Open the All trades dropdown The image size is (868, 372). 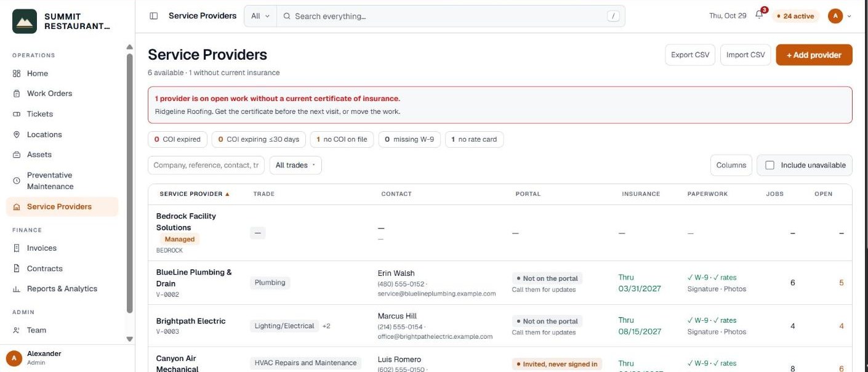pyautogui.click(x=295, y=165)
